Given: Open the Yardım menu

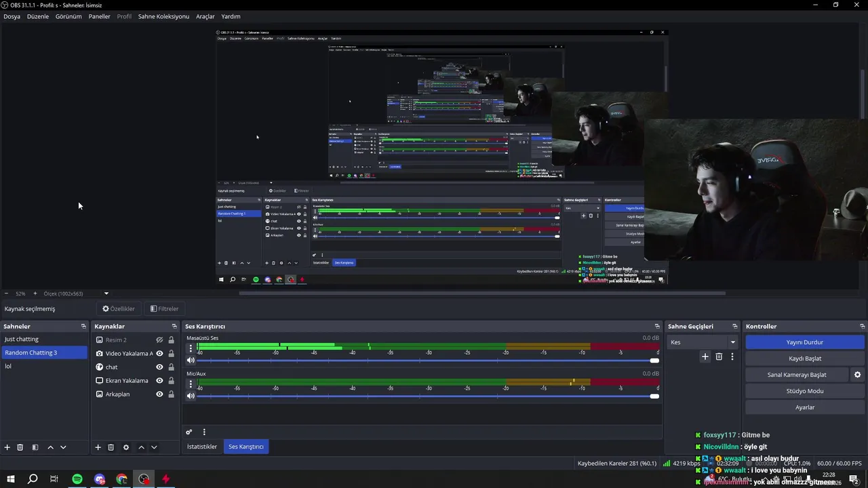Looking at the screenshot, I should [231, 16].
